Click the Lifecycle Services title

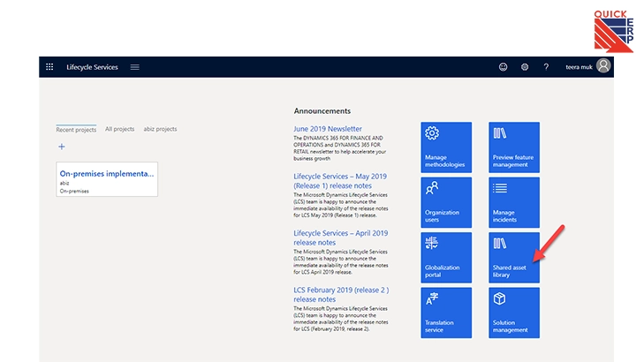[x=92, y=67]
